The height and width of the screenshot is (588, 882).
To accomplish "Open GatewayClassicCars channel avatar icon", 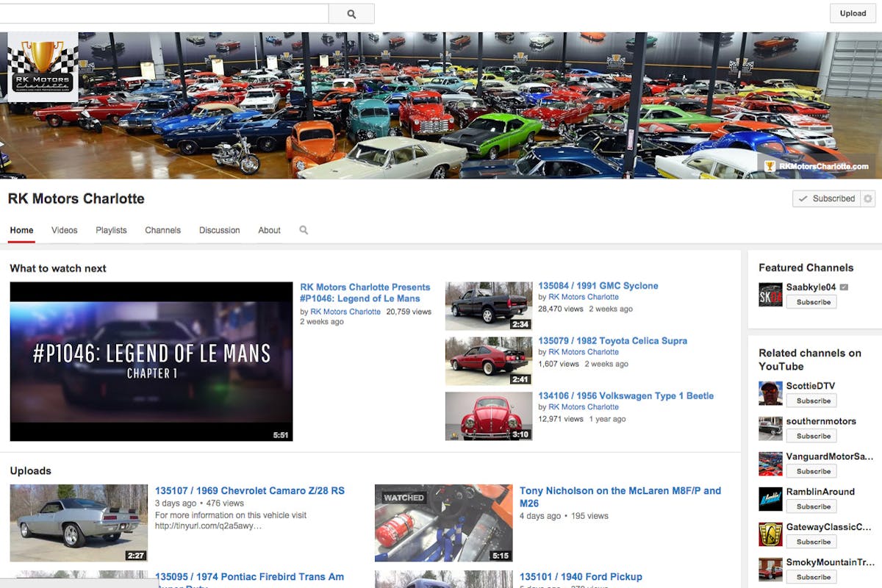I will pyautogui.click(x=770, y=534).
